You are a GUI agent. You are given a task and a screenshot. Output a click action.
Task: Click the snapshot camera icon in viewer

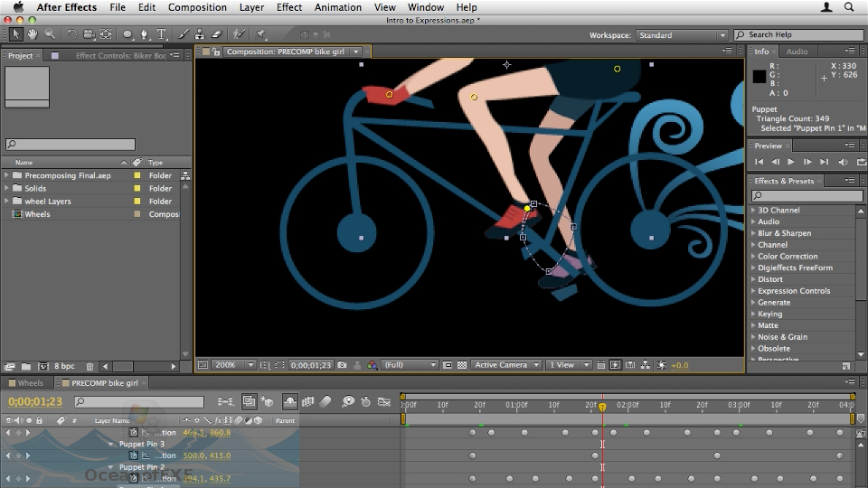342,365
